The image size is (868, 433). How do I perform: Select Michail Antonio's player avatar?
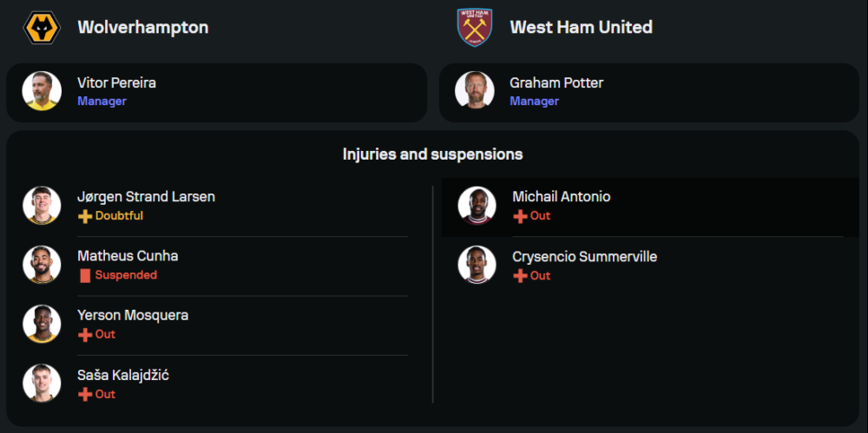click(x=477, y=206)
